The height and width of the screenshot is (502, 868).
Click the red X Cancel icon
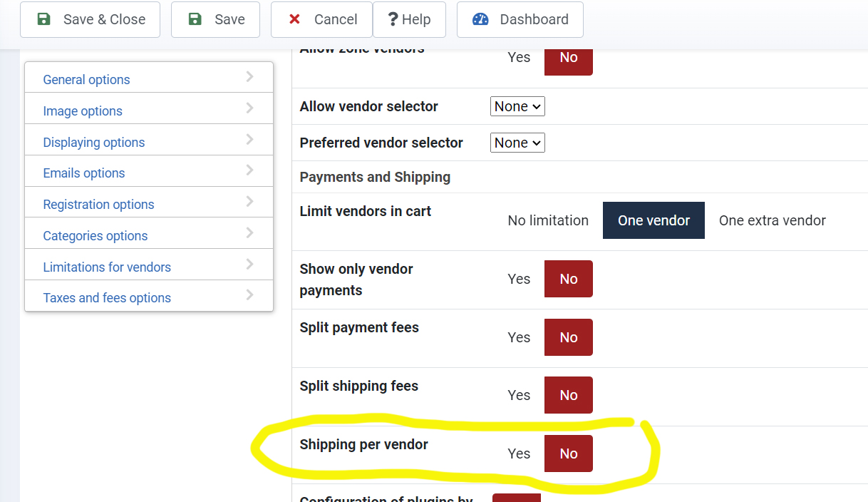click(294, 19)
